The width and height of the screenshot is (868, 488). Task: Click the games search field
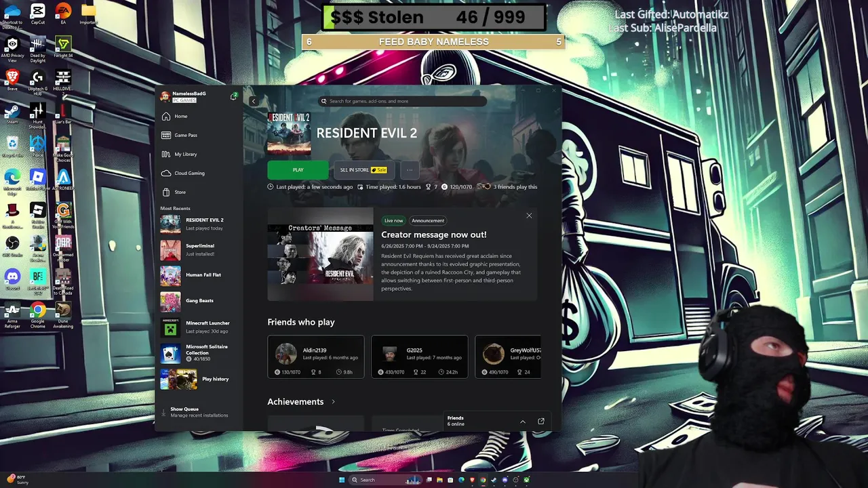tap(403, 101)
